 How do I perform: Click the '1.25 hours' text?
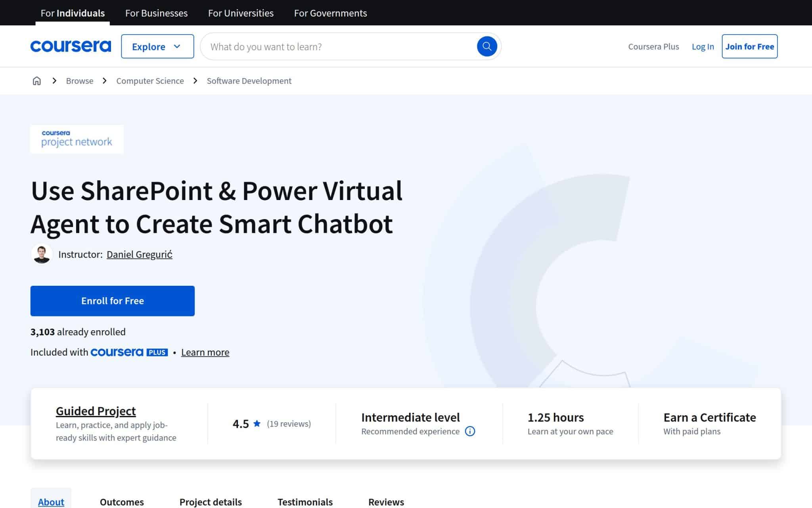pos(555,418)
